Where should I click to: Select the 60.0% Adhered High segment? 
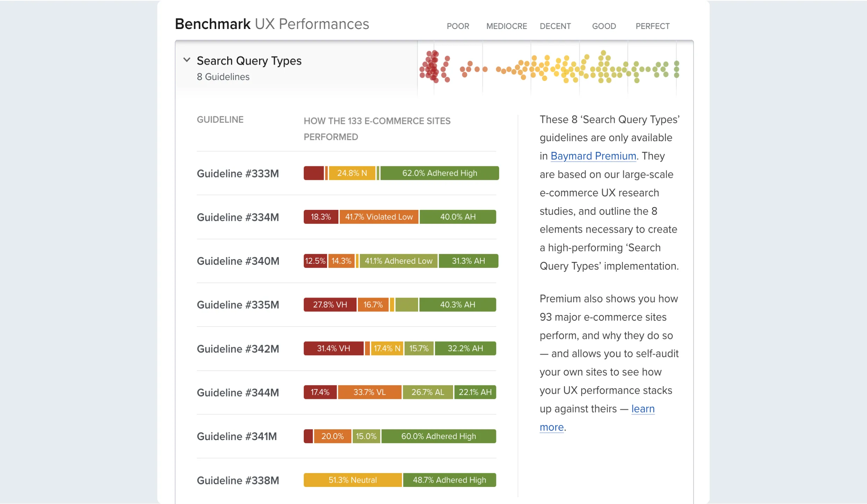pyautogui.click(x=438, y=436)
